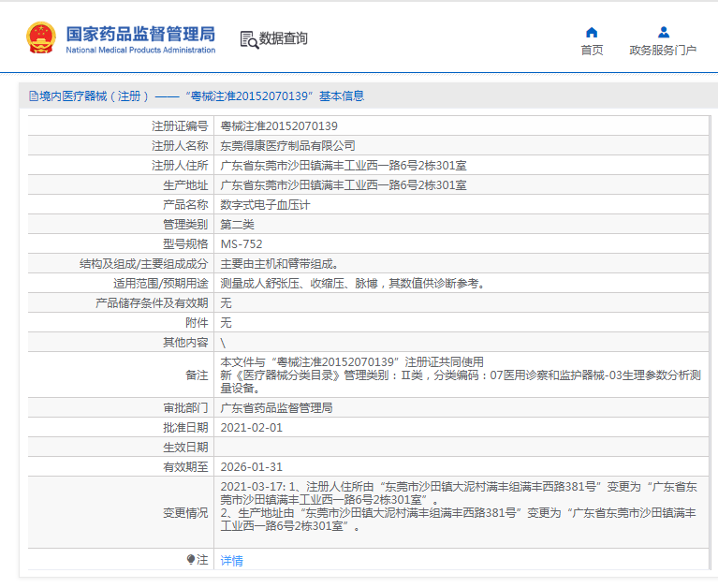Click the 产品名称 label
The width and height of the screenshot is (718, 588).
point(185,205)
